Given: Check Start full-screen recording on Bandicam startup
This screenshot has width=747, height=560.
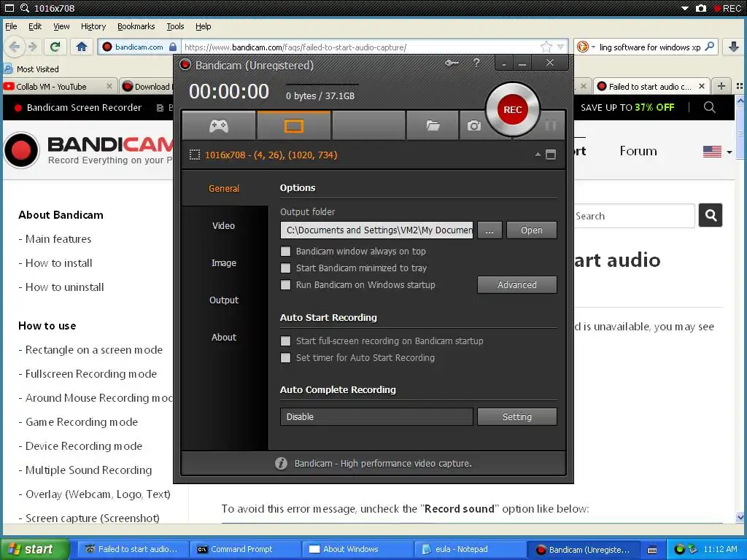Looking at the screenshot, I should click(x=285, y=341).
